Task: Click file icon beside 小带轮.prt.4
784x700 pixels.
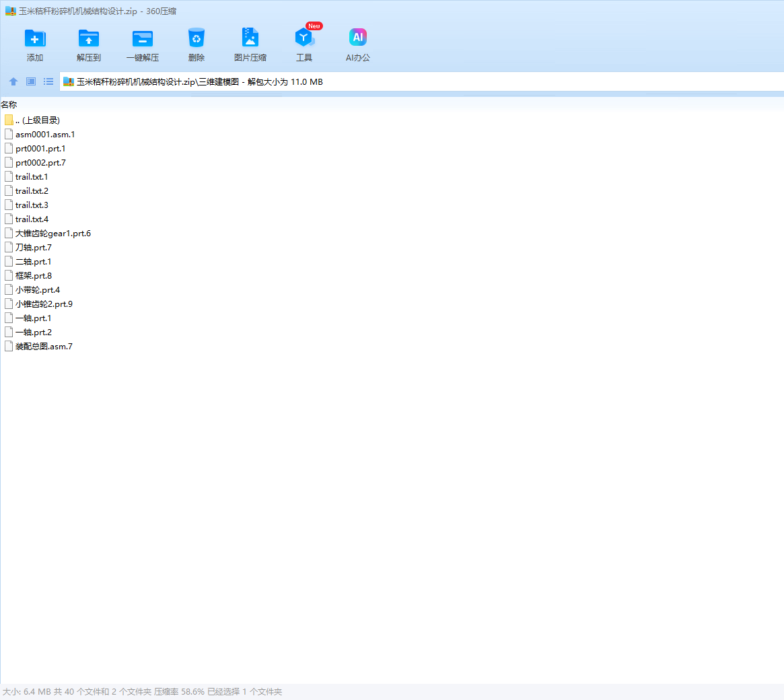Action: coord(9,289)
